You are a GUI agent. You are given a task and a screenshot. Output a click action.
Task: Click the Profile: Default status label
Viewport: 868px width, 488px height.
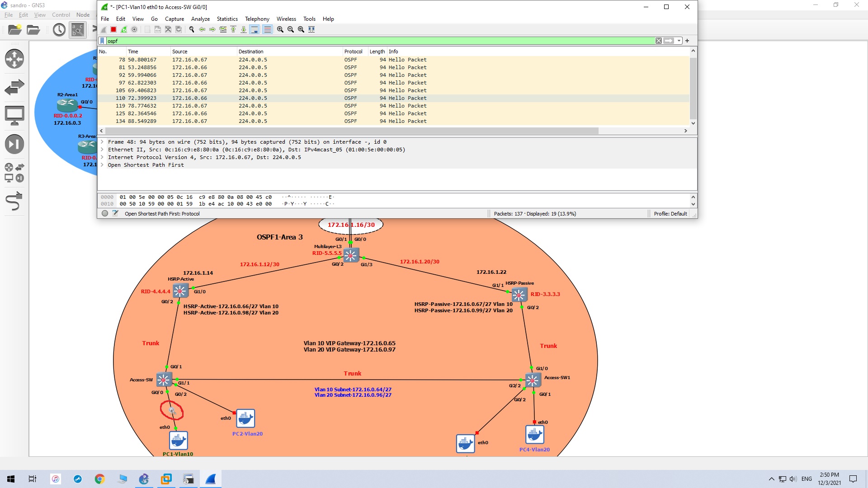[670, 214]
